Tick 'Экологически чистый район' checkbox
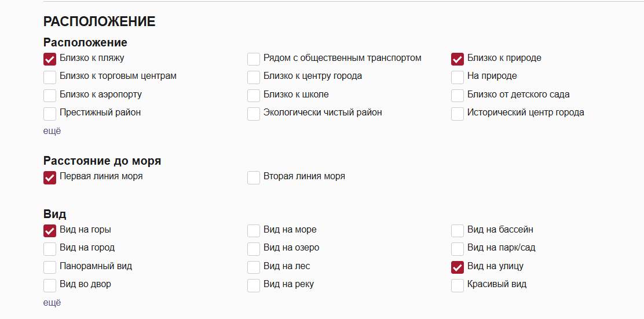 [254, 114]
